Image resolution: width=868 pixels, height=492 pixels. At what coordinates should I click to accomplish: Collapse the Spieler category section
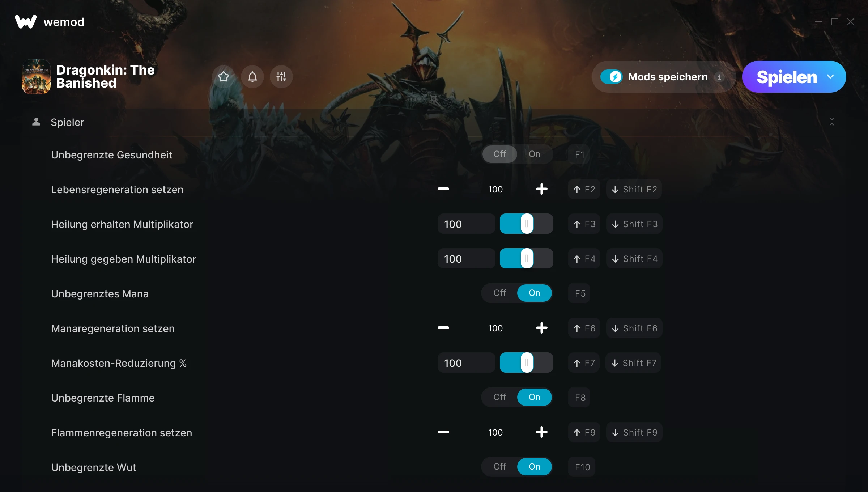coord(832,122)
